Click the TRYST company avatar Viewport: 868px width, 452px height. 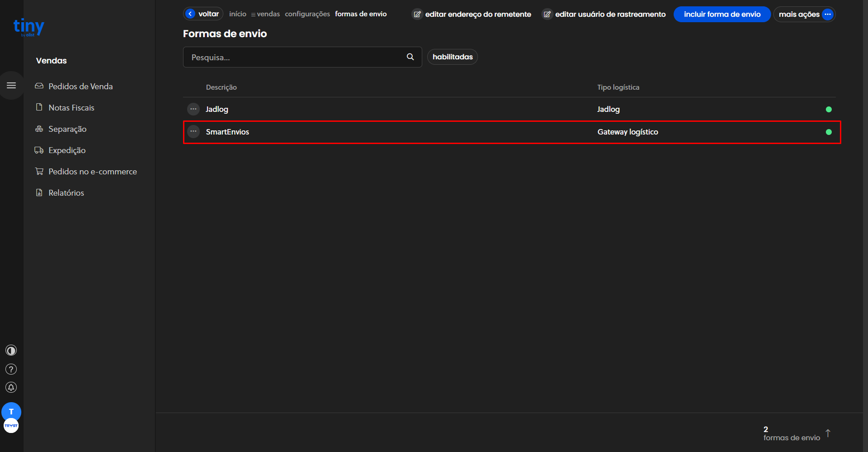pyautogui.click(x=11, y=426)
